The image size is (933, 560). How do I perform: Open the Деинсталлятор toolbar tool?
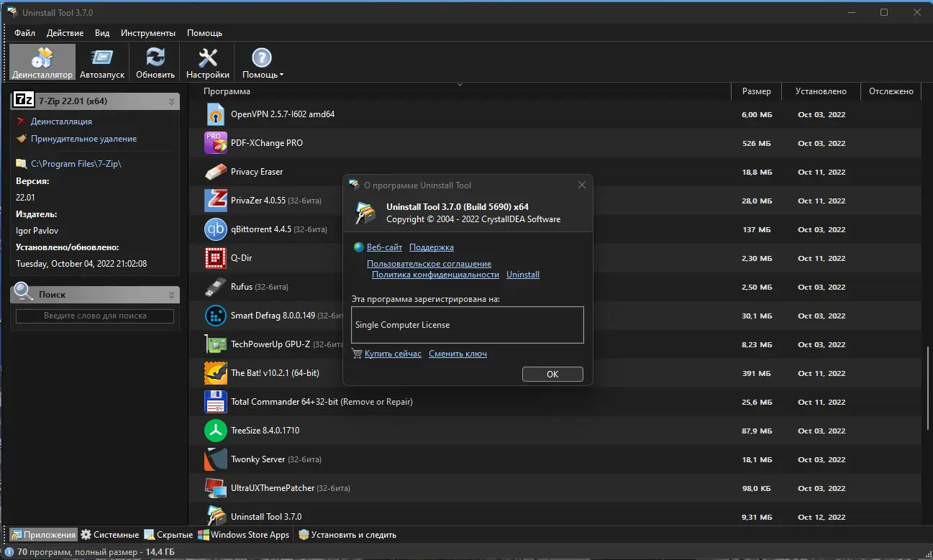42,63
